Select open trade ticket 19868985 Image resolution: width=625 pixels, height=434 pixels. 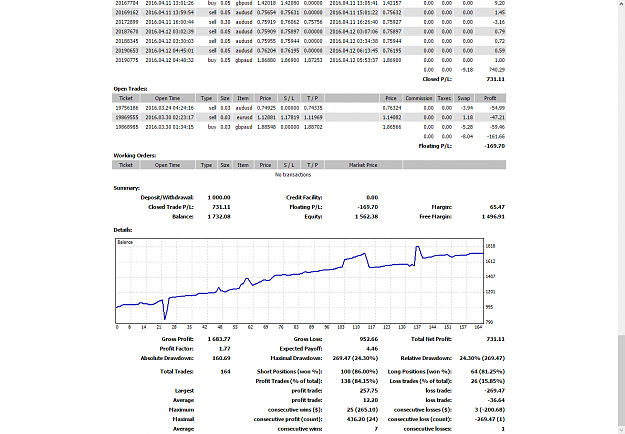[127, 127]
